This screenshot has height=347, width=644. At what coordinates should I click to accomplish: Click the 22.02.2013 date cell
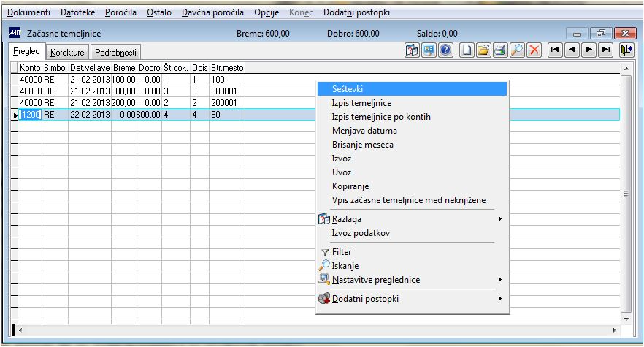click(x=90, y=115)
